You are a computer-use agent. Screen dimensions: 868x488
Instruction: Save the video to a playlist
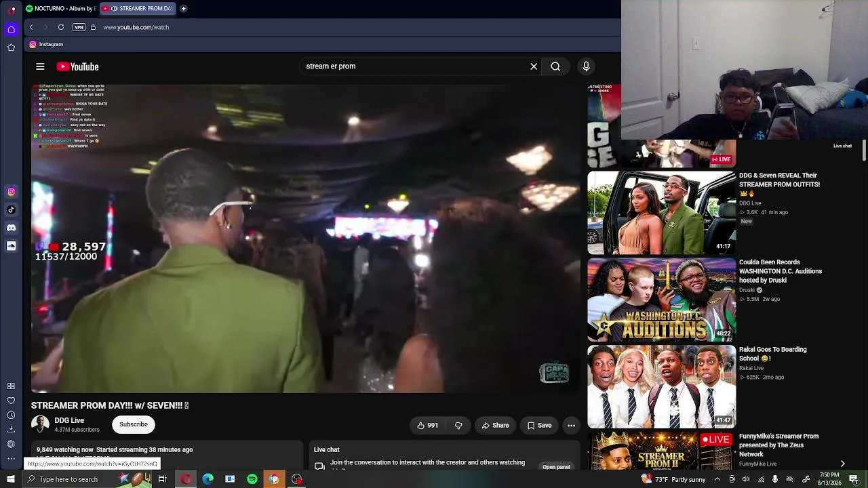coord(539,426)
